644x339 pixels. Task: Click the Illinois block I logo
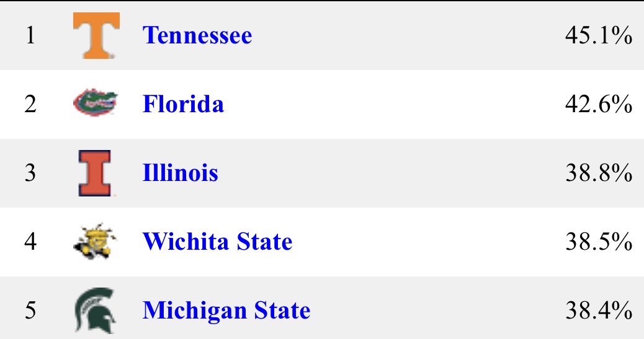[95, 173]
